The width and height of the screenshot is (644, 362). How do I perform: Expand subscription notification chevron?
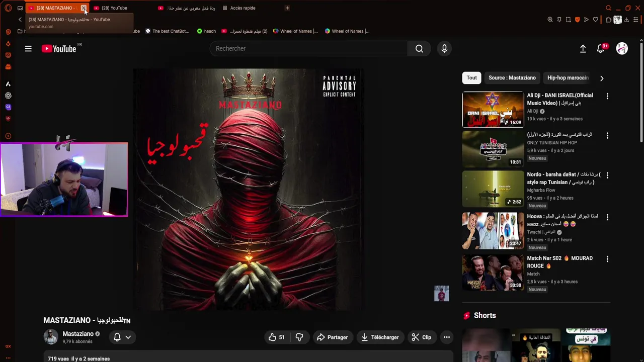[x=128, y=337]
